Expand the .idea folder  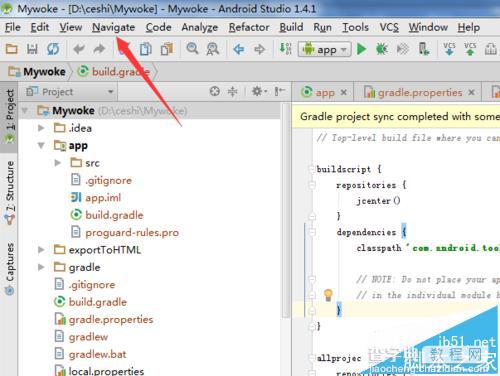[41, 128]
